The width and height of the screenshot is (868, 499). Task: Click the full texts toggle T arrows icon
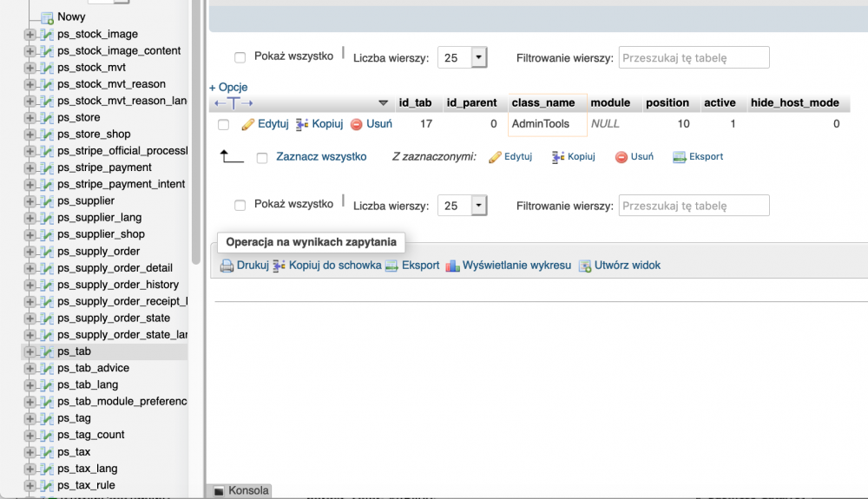(x=233, y=103)
